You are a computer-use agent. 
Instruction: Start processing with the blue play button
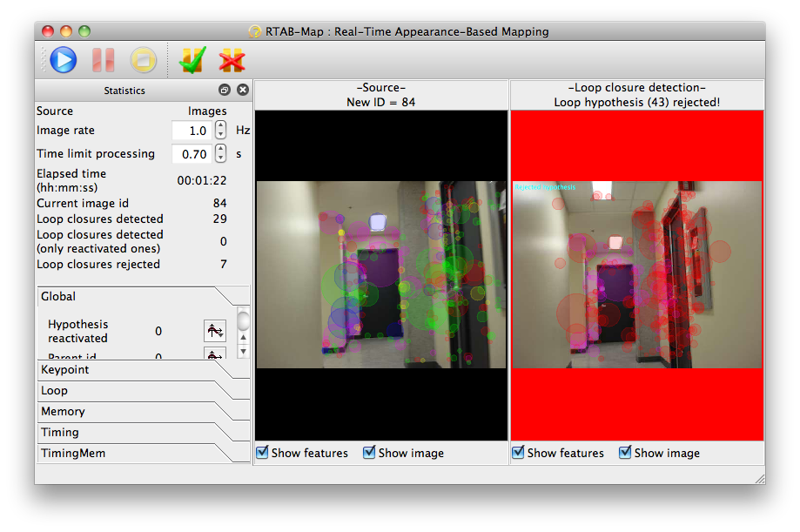64,60
